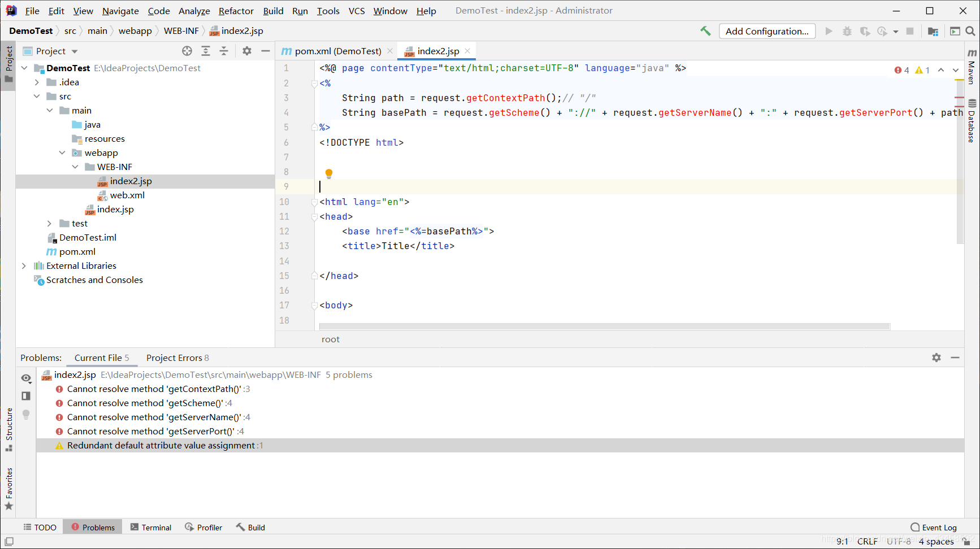The height and width of the screenshot is (549, 980).
Task: Open Search Everywhere with the magnifier icon
Action: coord(971,31)
